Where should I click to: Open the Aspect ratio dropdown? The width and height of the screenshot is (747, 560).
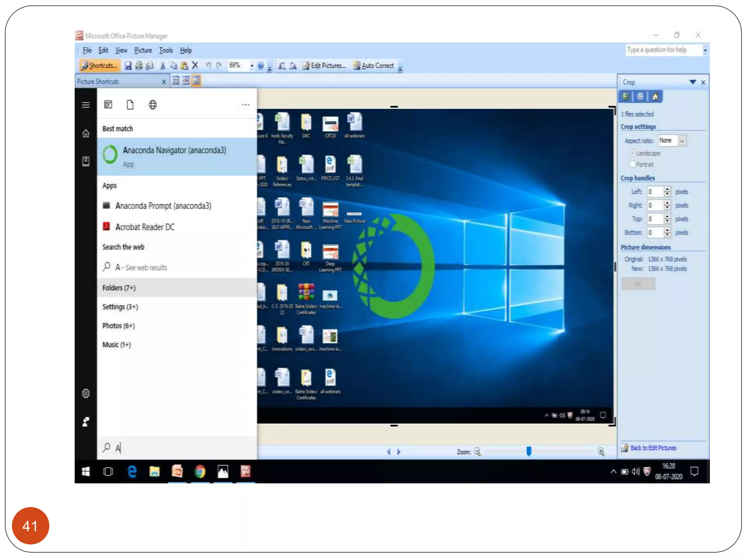tap(682, 141)
